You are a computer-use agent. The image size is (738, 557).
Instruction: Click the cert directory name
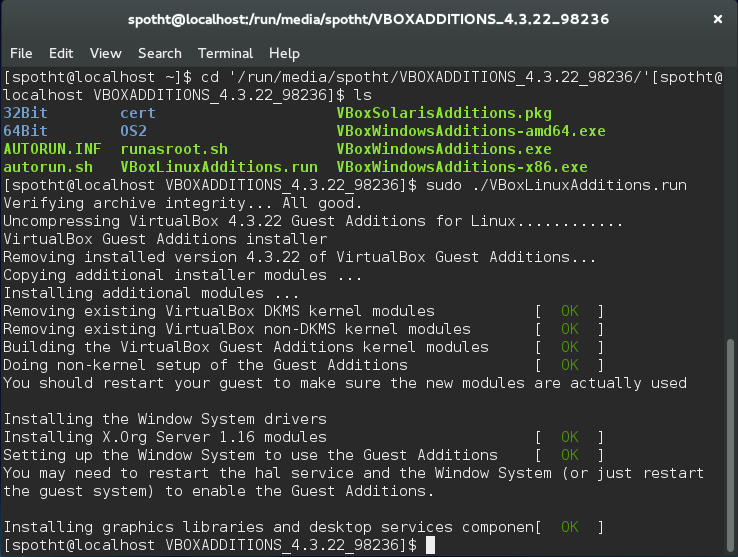coord(138,113)
